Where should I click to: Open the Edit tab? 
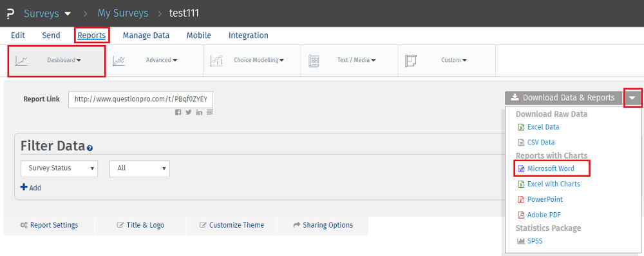(x=18, y=35)
